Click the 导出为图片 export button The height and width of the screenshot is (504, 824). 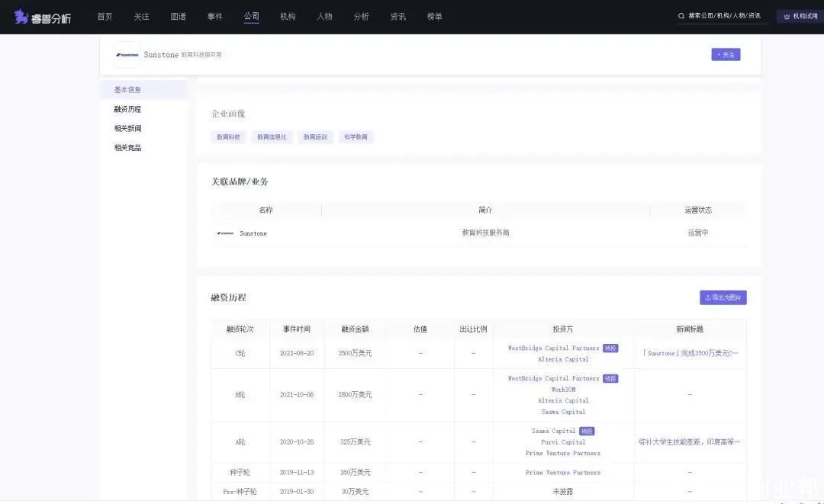coord(723,297)
